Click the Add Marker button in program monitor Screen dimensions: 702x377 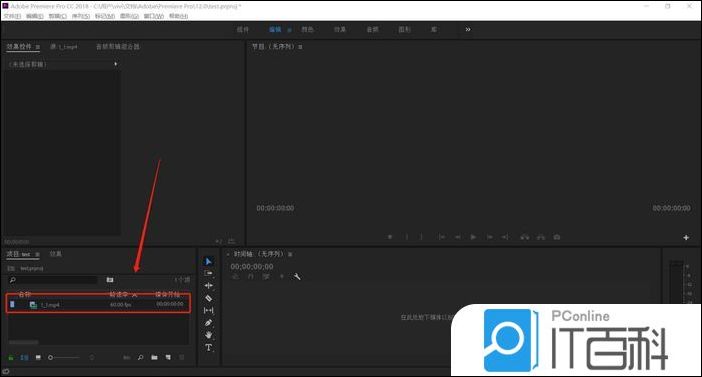(x=390, y=237)
